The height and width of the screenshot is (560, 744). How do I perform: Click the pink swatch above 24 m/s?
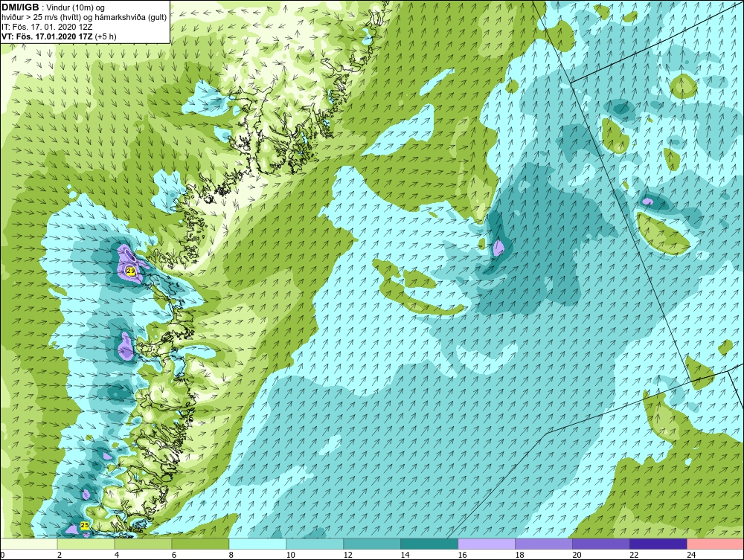coord(716,544)
